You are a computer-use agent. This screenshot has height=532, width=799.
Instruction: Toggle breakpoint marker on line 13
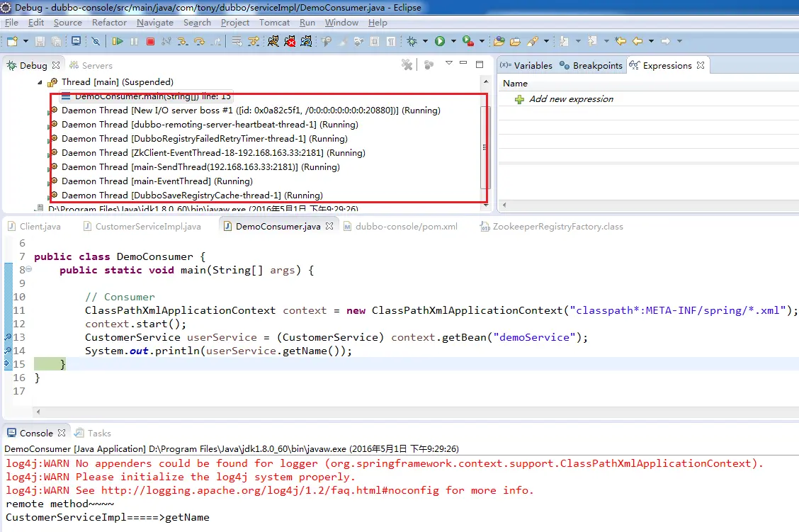pos(8,336)
